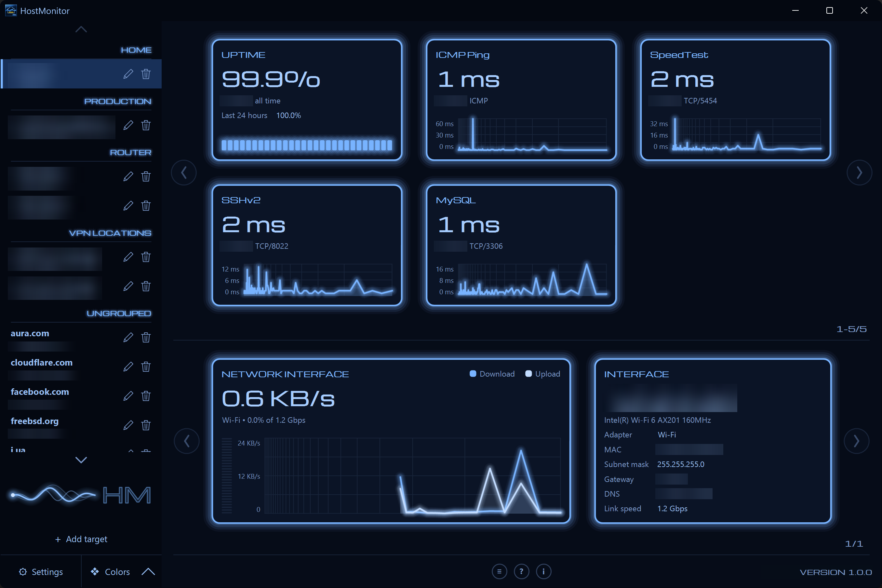Delete the freebsd.org target
882x588 pixels.
[146, 425]
